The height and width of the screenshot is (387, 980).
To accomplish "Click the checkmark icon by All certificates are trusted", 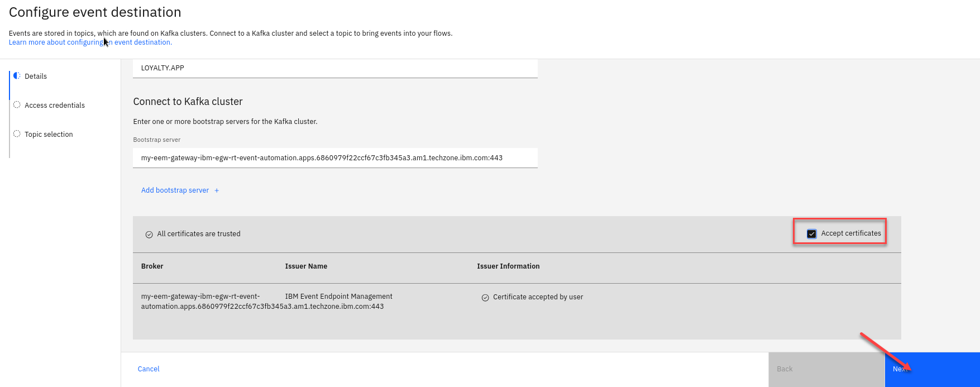I will point(149,235).
